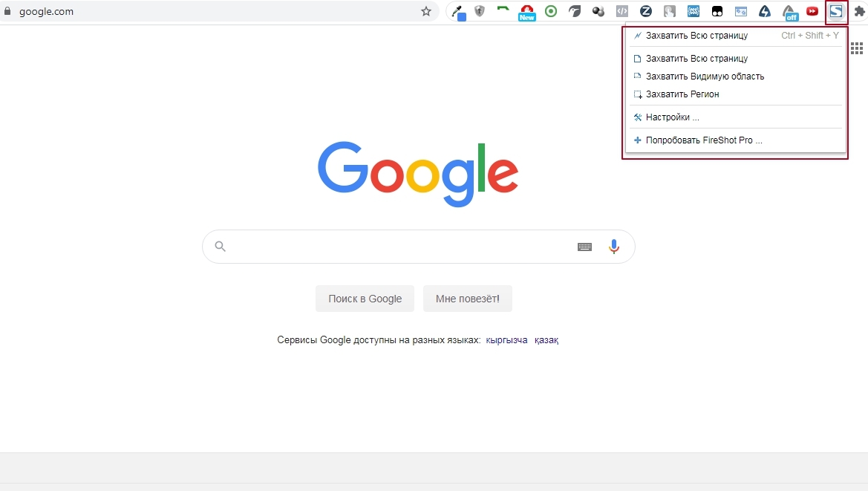The image size is (868, 491).
Task: Click the dark Z circle extension
Action: (645, 11)
